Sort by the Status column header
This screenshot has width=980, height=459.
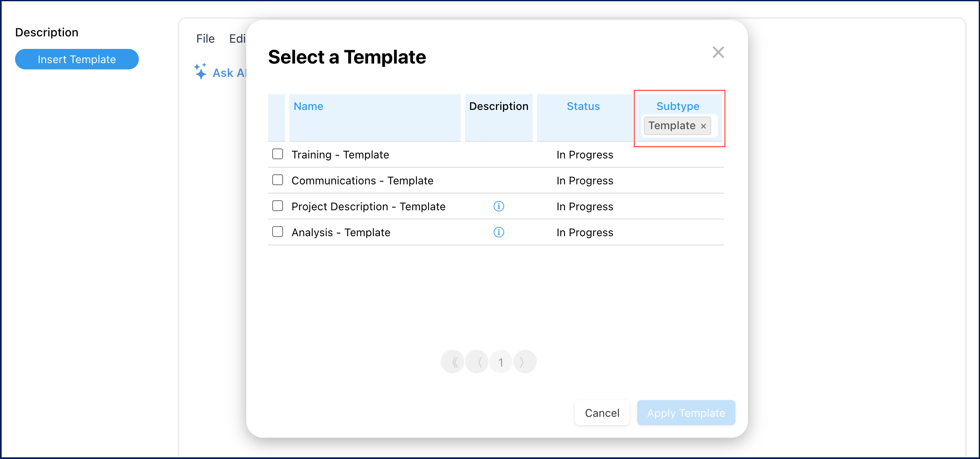[583, 106]
